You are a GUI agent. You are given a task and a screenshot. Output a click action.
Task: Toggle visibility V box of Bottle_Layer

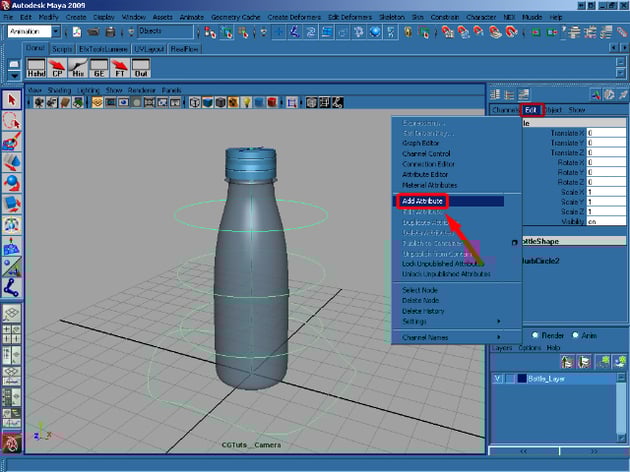point(498,379)
